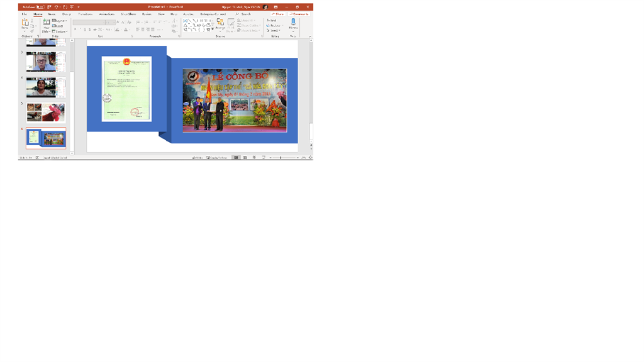Switch to the View tab
The image size is (644, 362).
[x=162, y=14]
